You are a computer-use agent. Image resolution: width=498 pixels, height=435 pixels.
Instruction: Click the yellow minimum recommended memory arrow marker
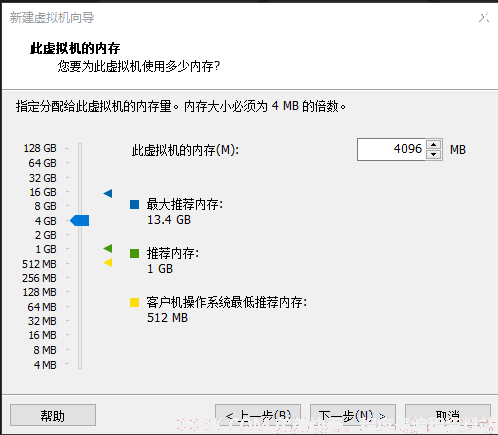pyautogui.click(x=108, y=263)
